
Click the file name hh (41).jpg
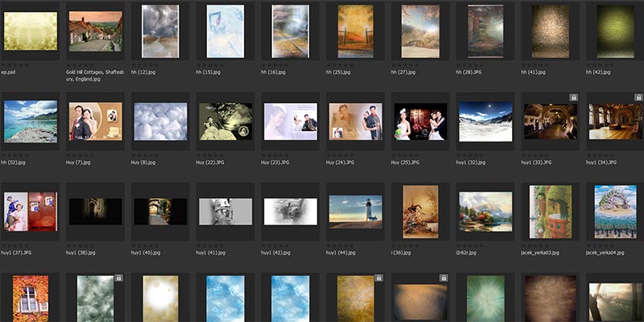532,72
